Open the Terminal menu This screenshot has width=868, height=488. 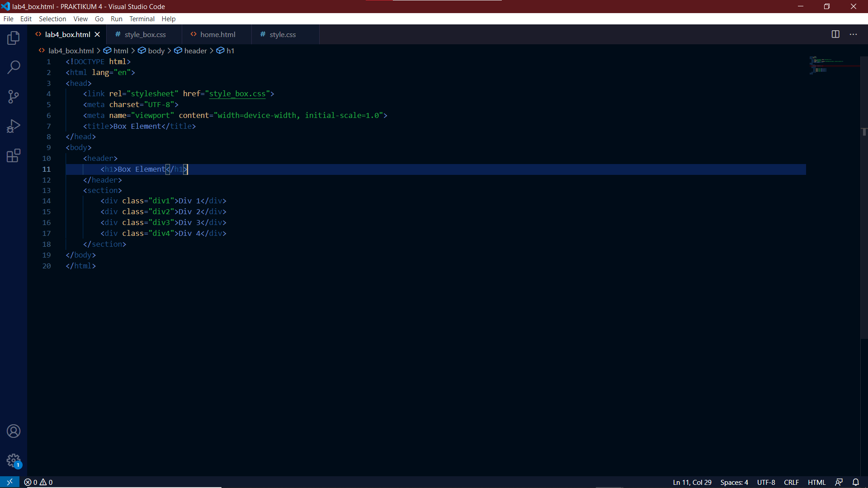coord(142,19)
